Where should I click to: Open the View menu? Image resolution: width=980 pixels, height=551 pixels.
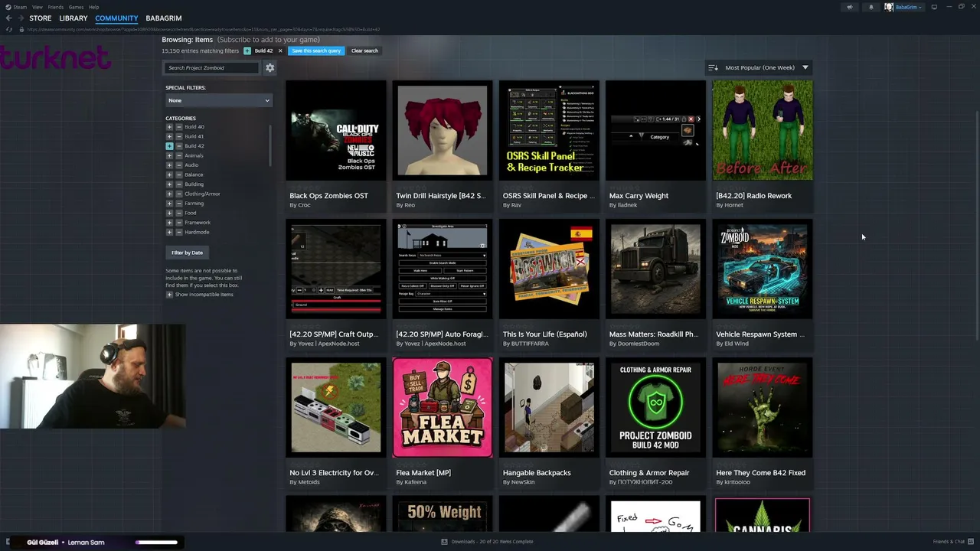37,7
